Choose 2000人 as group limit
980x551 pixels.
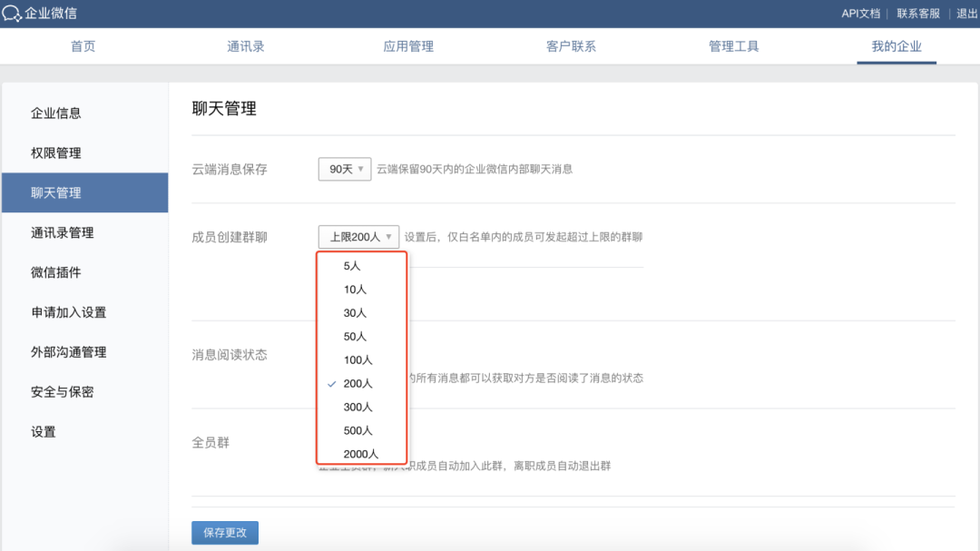(361, 454)
